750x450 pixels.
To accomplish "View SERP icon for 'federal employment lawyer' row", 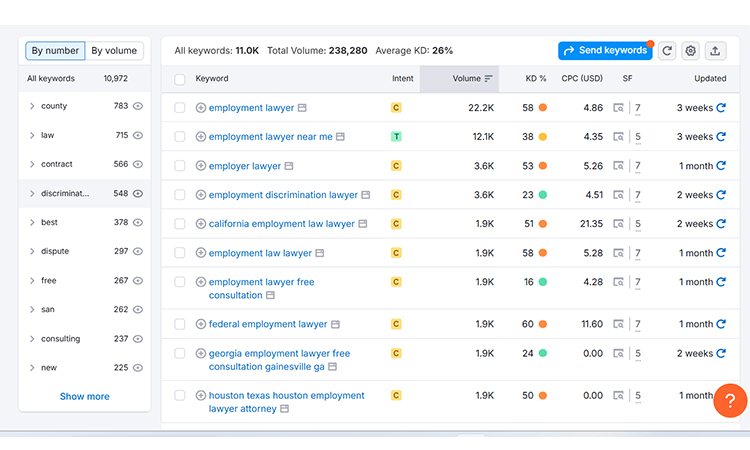I will (x=618, y=324).
